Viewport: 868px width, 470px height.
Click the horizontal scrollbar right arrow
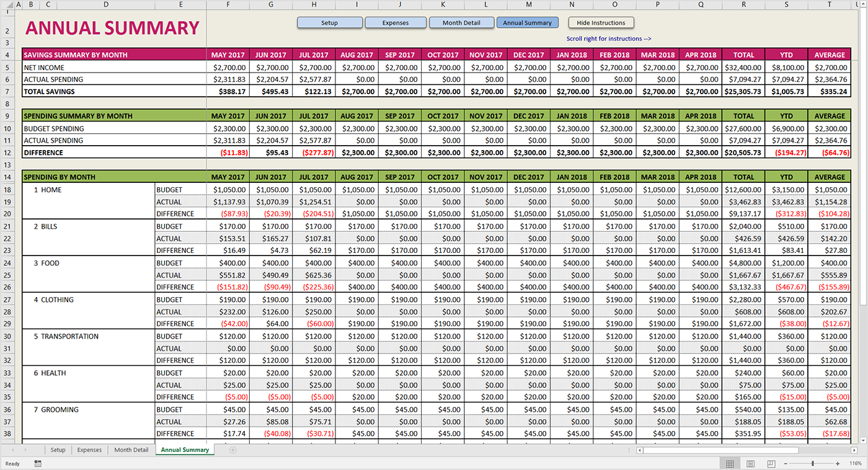click(856, 450)
